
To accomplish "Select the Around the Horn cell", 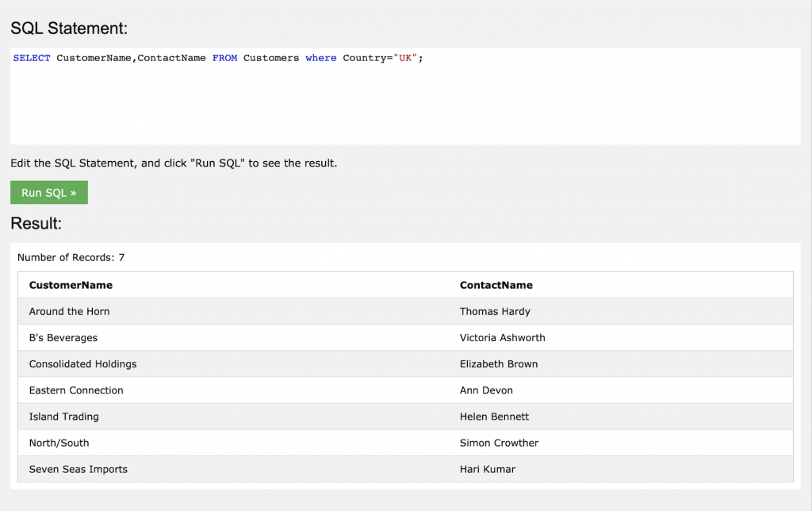I will (70, 311).
